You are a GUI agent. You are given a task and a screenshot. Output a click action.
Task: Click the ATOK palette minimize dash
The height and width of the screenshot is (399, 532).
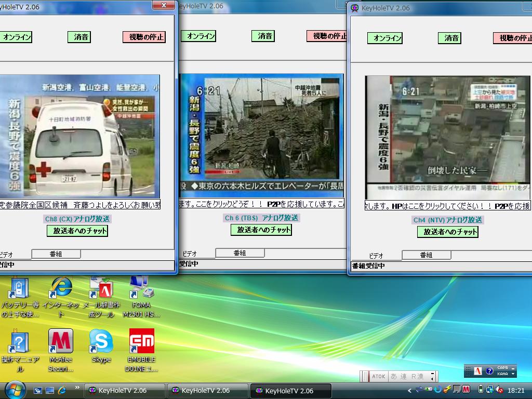coord(432,374)
